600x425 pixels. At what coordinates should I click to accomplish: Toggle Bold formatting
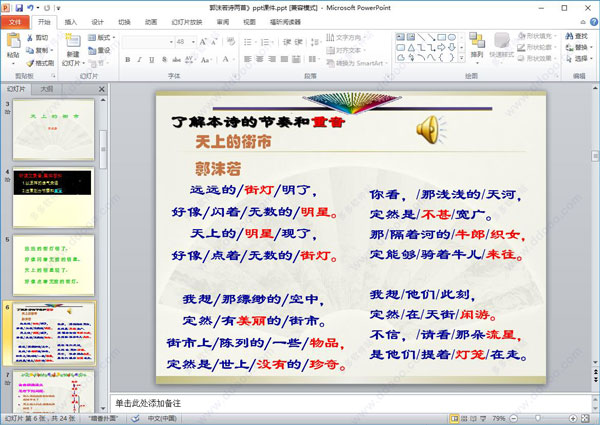128,59
